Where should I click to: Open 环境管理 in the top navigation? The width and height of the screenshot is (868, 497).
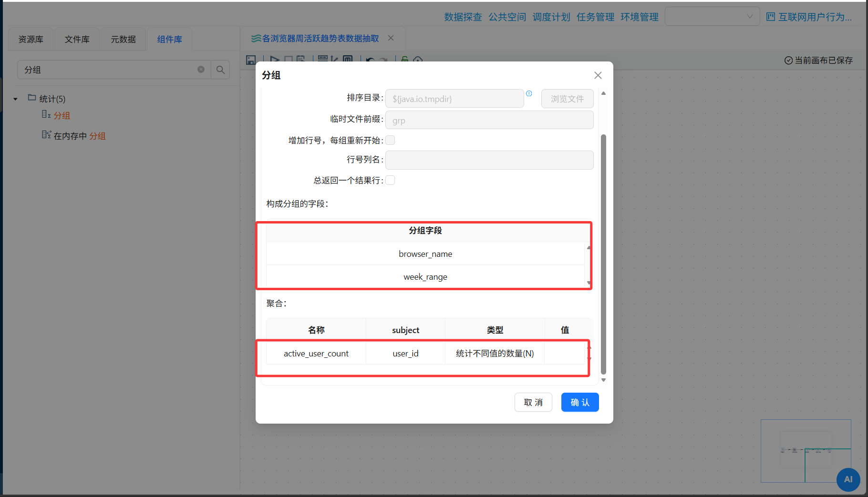pyautogui.click(x=640, y=17)
